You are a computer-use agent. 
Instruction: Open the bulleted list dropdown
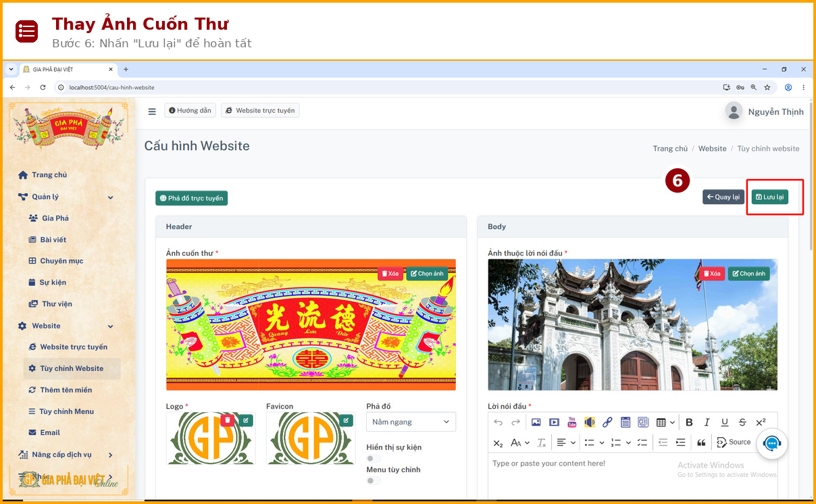point(594,443)
